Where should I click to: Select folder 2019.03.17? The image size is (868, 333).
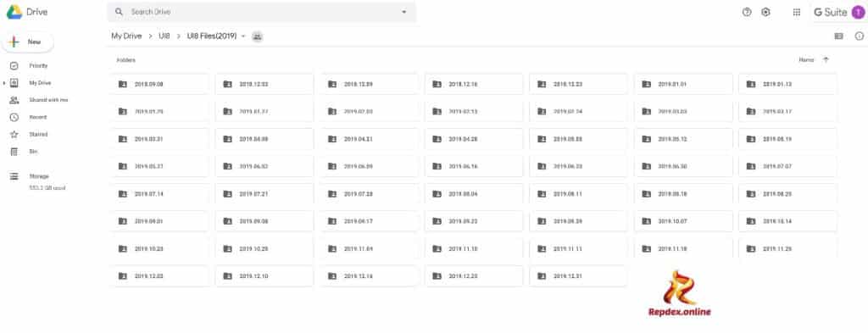click(787, 112)
